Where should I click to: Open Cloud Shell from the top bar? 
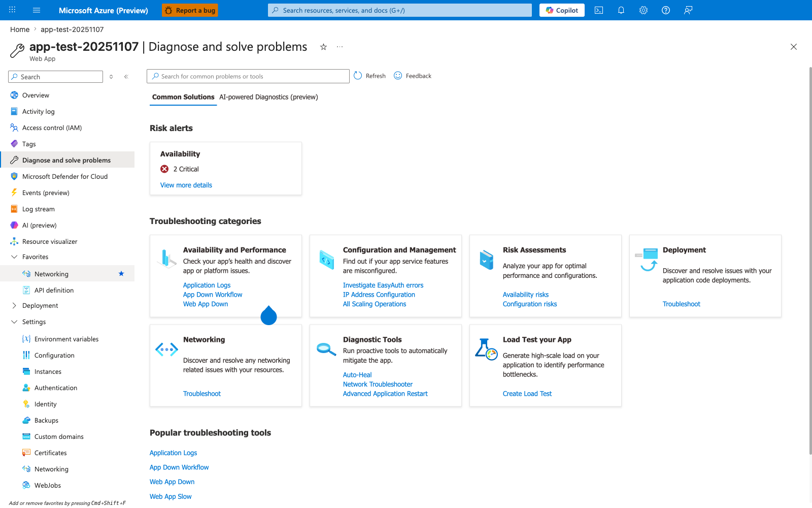coord(599,10)
